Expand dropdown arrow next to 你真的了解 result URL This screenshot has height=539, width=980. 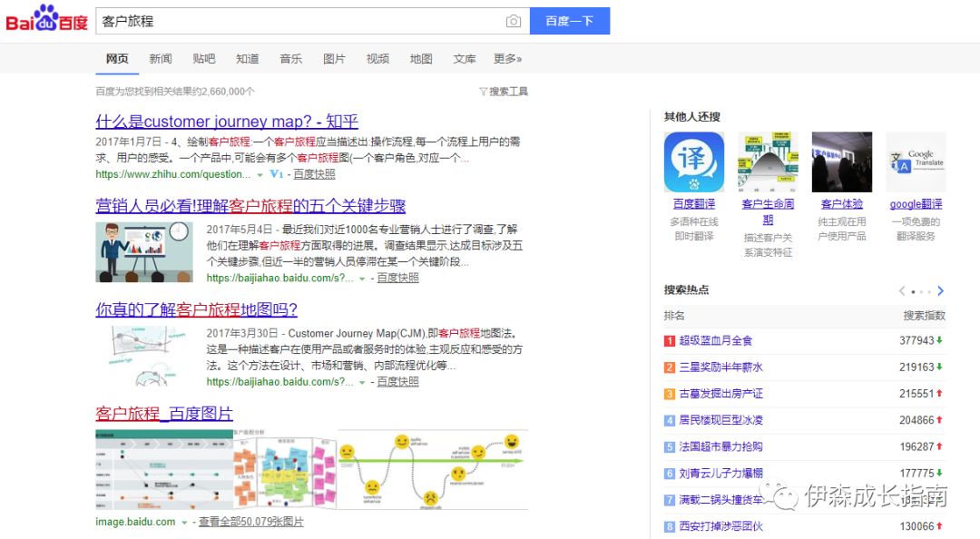click(x=362, y=383)
